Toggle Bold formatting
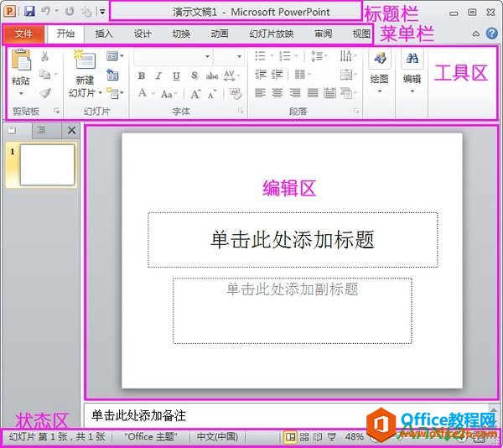The image size is (503, 448). point(141,76)
